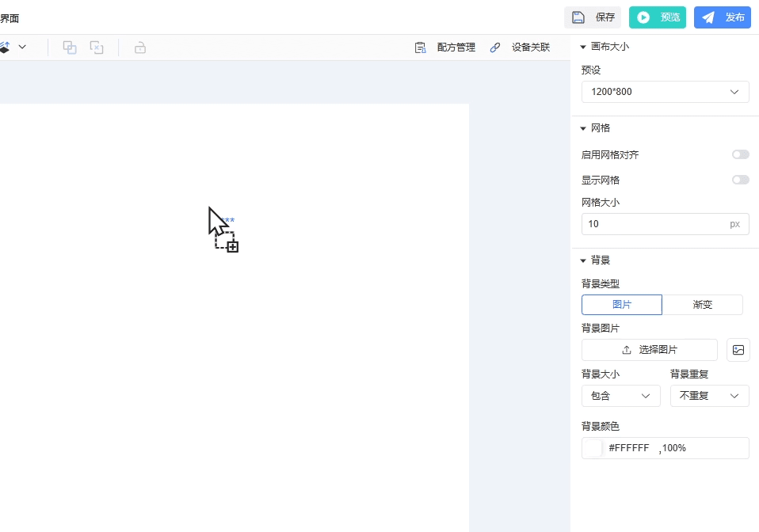Open 配方管理 recipe management
Image resolution: width=759 pixels, height=532 pixels.
point(445,47)
